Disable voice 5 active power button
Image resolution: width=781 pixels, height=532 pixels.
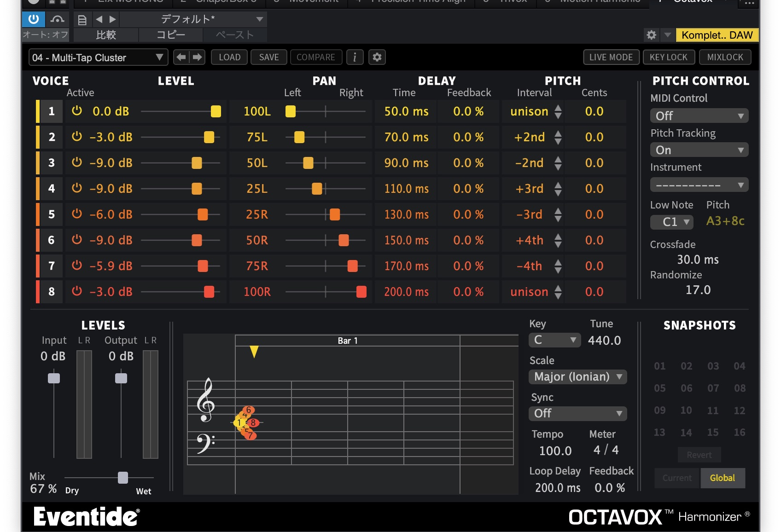click(x=77, y=214)
